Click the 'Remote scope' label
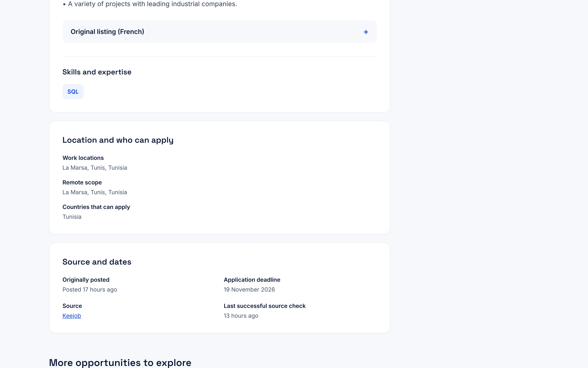This screenshot has width=588, height=368. (x=82, y=183)
